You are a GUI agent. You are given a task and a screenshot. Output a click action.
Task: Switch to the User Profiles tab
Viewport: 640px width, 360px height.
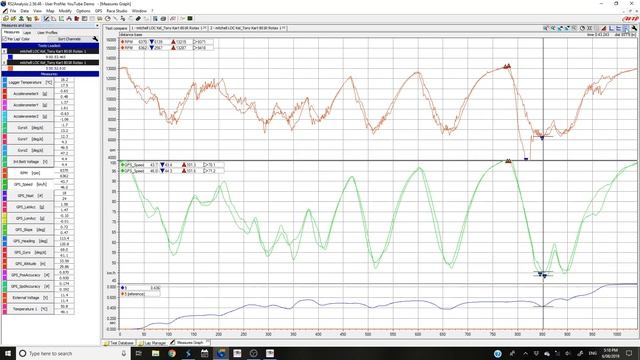pos(47,32)
